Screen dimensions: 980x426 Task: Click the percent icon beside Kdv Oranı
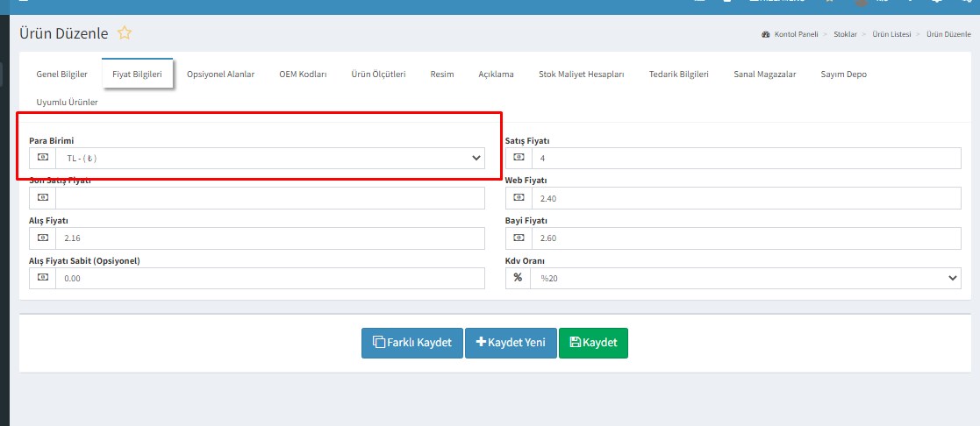click(519, 278)
